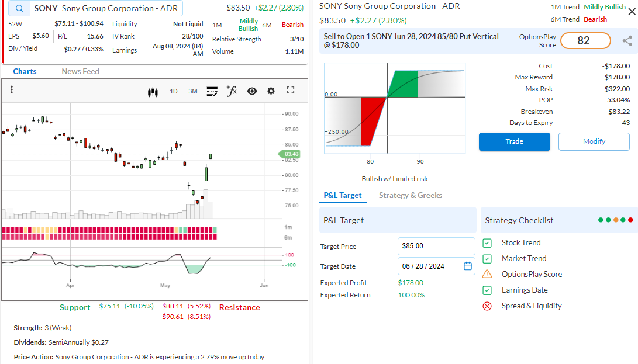This screenshot has height=364, width=638.
Task: Select the 3M chart range
Action: [193, 91]
